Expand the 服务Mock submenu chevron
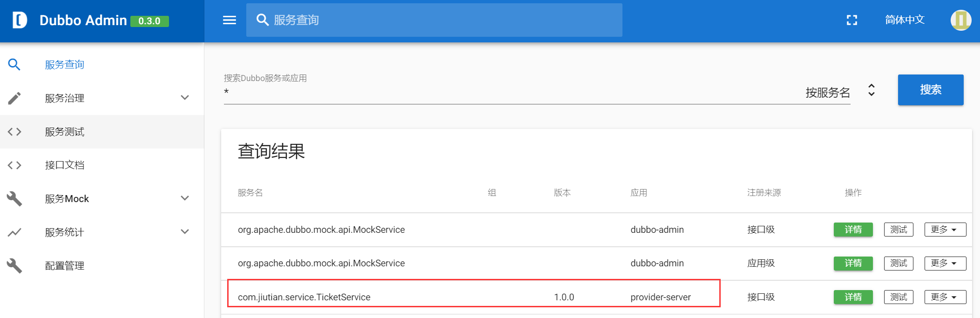Screen dimensions: 980x318 185,198
